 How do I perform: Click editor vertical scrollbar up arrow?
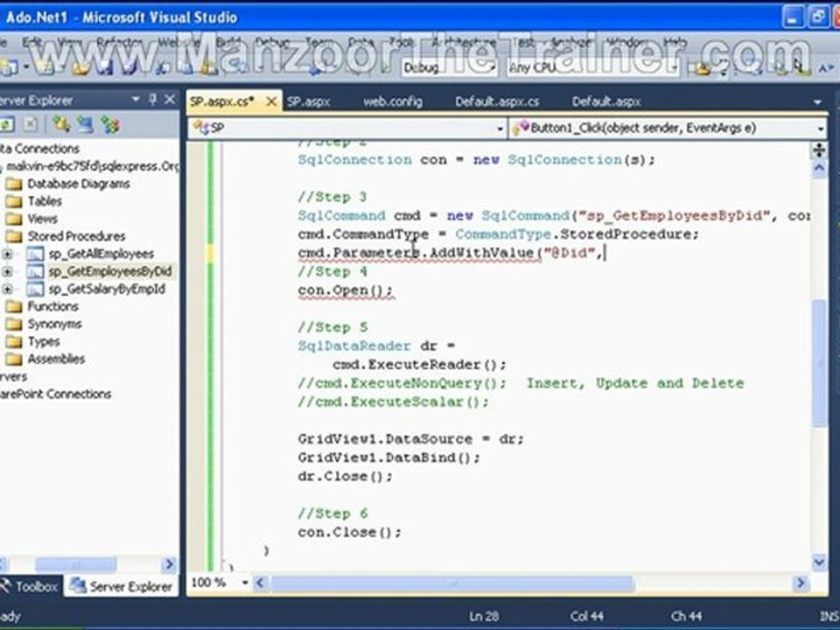[x=819, y=169]
